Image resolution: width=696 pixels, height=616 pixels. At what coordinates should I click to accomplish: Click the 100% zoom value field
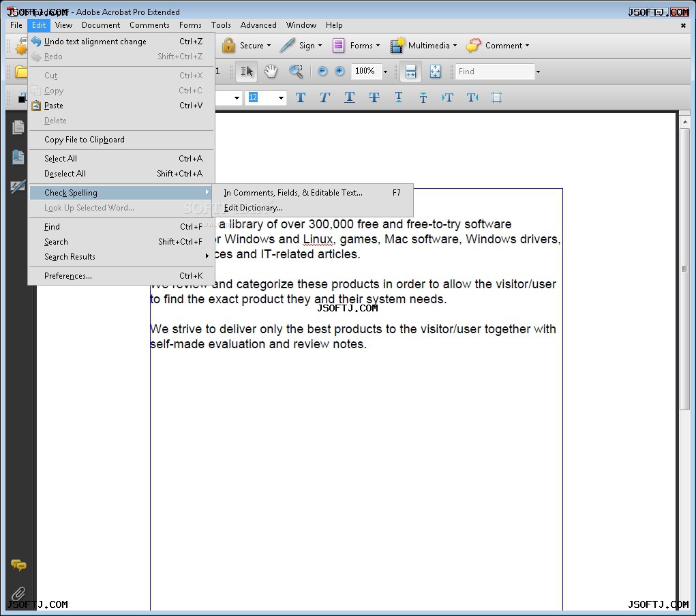coord(365,71)
